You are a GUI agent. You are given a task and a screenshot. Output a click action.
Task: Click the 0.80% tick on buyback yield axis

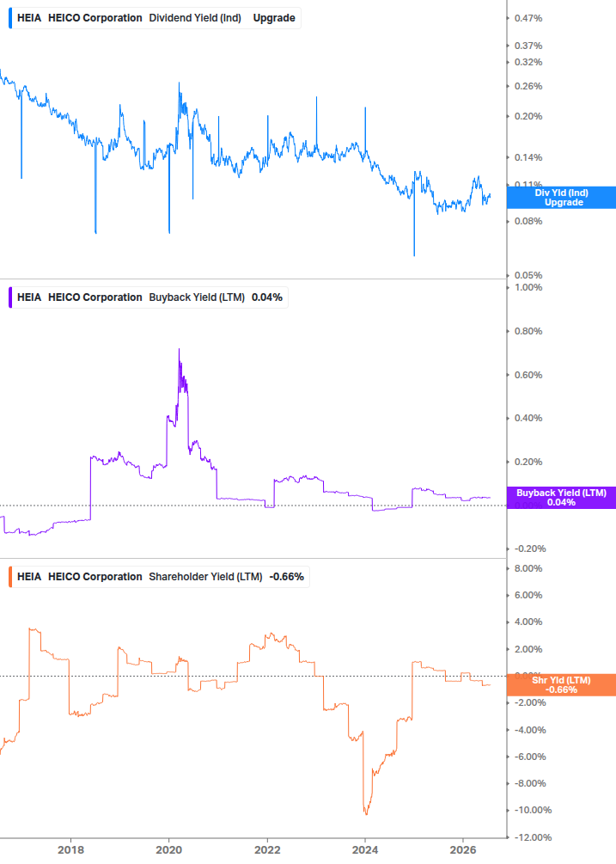(x=528, y=331)
